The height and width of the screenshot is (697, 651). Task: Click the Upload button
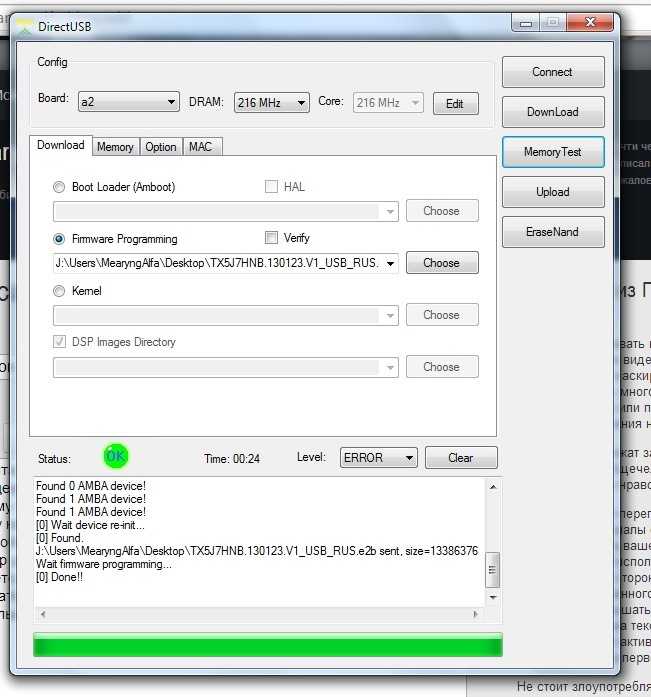[x=553, y=192]
